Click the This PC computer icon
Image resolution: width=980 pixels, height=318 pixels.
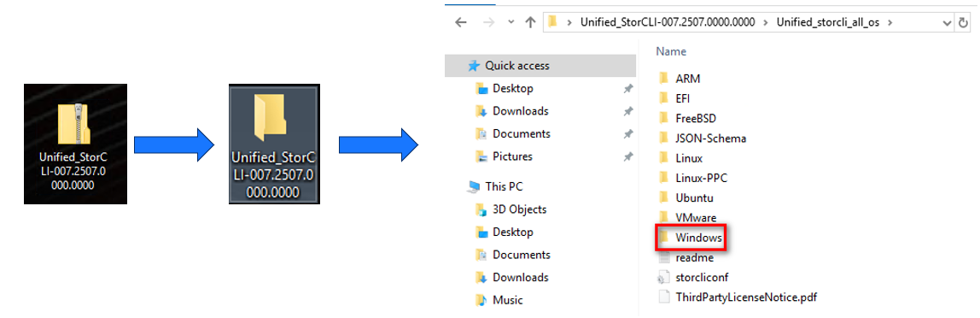(475, 185)
